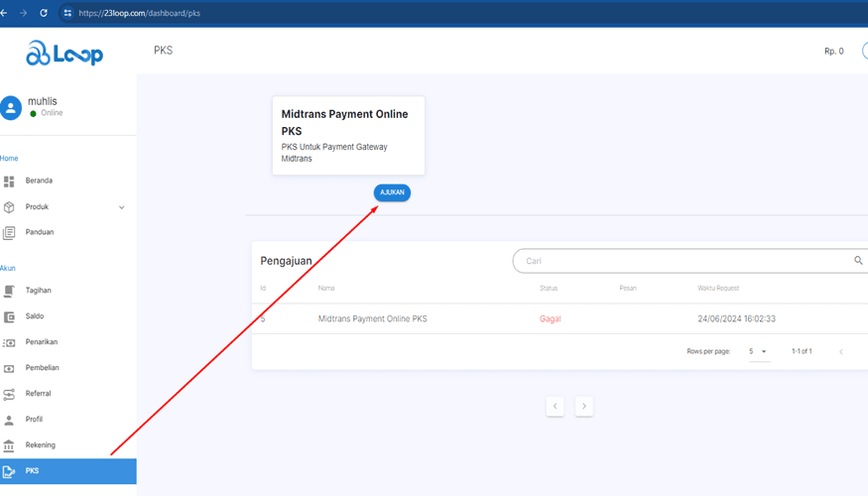Screen dimensions: 868x496
Task: Click the Cari search input field
Action: [x=684, y=261]
